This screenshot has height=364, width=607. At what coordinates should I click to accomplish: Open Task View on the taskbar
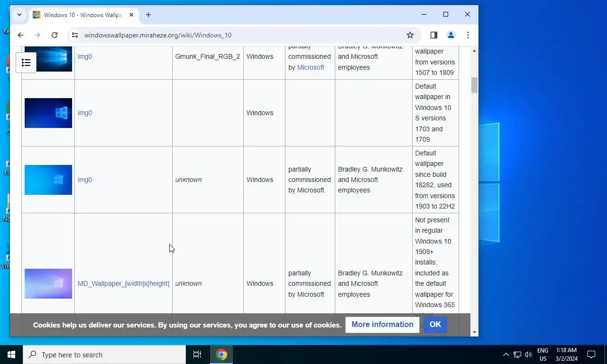197,355
